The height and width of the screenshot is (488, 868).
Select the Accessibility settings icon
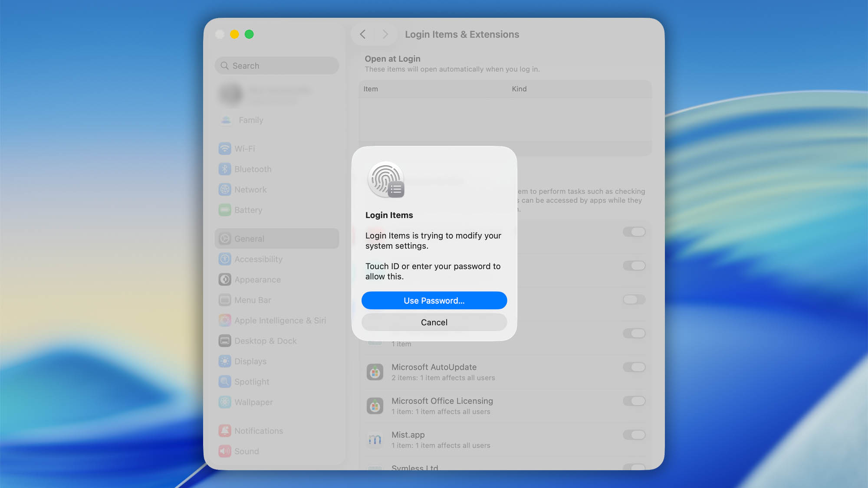[x=225, y=259]
